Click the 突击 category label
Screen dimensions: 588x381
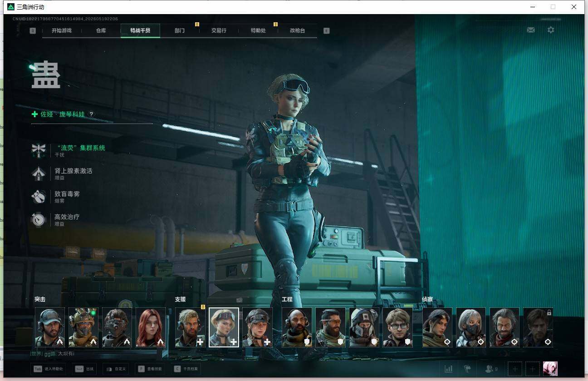point(40,299)
